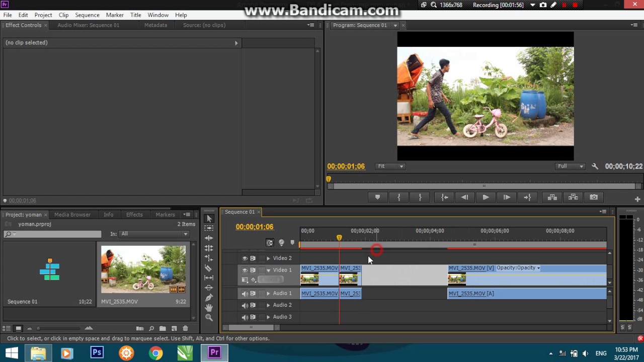Go to In point
Viewport: 644px width, 362px height.
pos(445,198)
